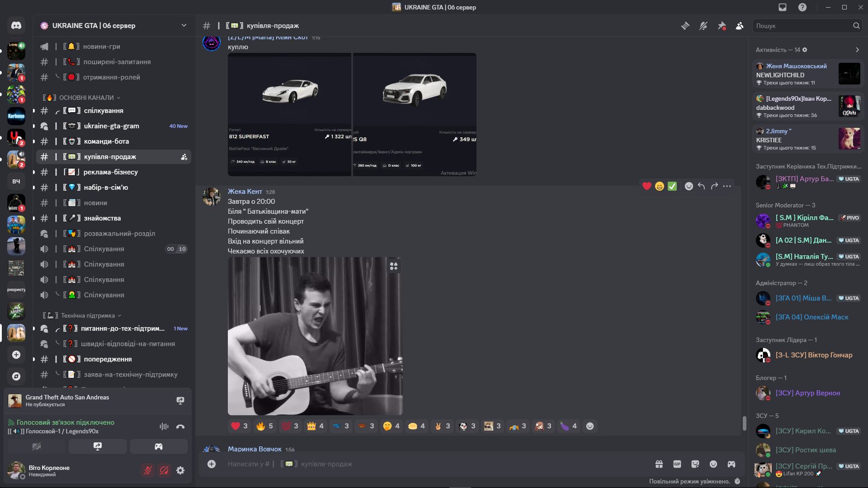This screenshot has height=488, width=868.
Task: Expand the UKRAINE GTA server menu
Action: (113, 26)
